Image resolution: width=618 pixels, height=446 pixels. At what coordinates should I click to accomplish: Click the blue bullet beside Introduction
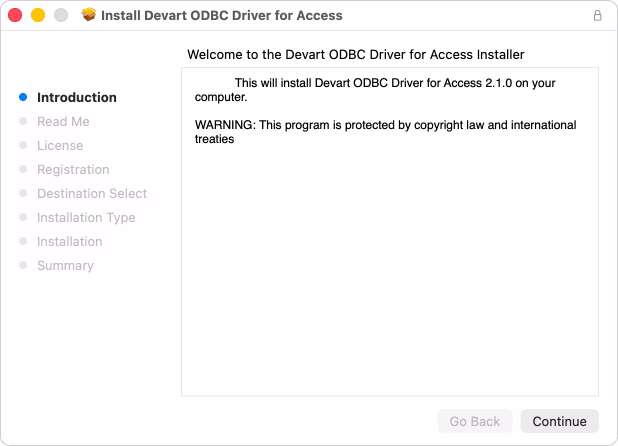tap(23, 97)
